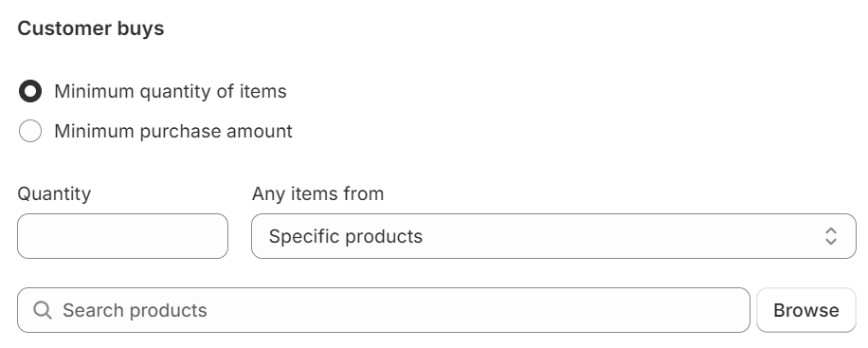Click the Browse button
The width and height of the screenshot is (868, 348).
pos(806,310)
